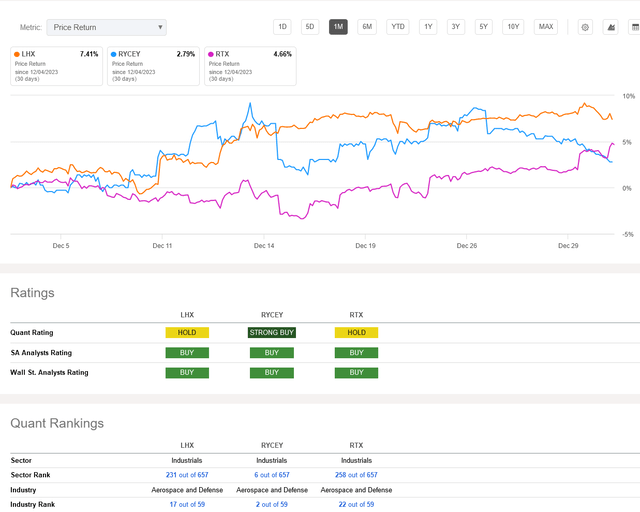Viewport: 640px width, 512px height.
Task: Open the Metric Price Return dropdown
Action: tap(107, 27)
